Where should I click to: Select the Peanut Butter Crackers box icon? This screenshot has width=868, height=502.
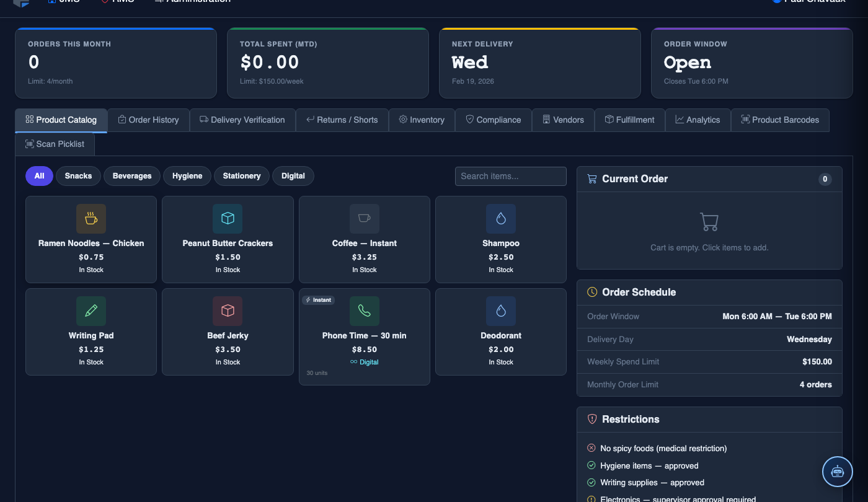pos(228,219)
